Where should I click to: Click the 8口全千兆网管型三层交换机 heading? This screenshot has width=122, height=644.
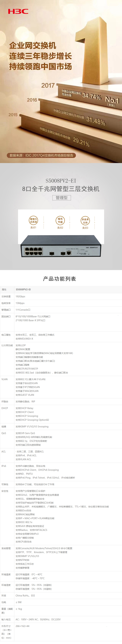[x=61, y=189]
